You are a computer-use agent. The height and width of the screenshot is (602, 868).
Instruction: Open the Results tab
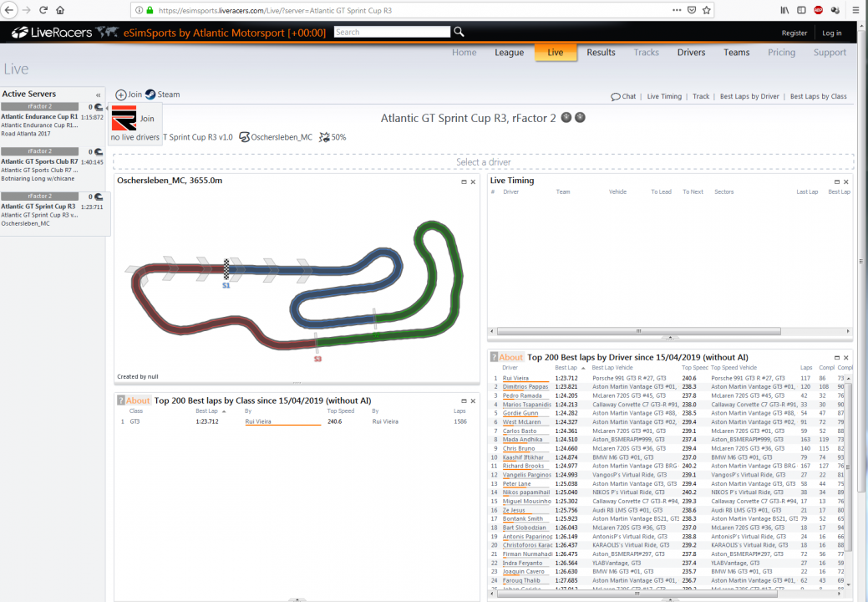601,52
